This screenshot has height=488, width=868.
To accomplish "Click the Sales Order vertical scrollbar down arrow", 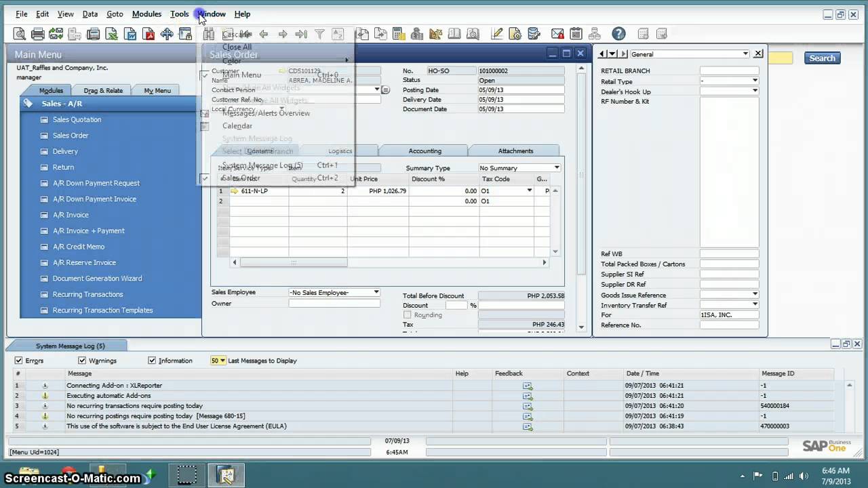I will pyautogui.click(x=581, y=327).
